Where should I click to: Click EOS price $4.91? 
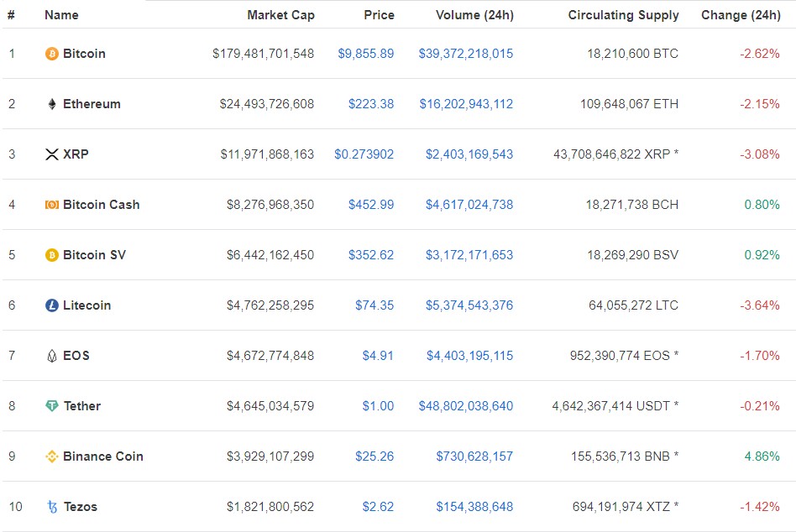[x=378, y=356]
